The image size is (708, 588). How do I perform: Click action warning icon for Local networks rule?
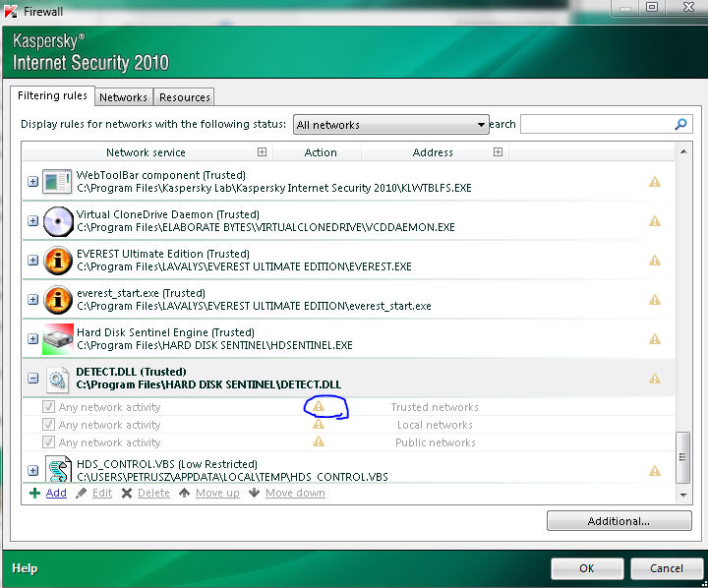pos(319,424)
